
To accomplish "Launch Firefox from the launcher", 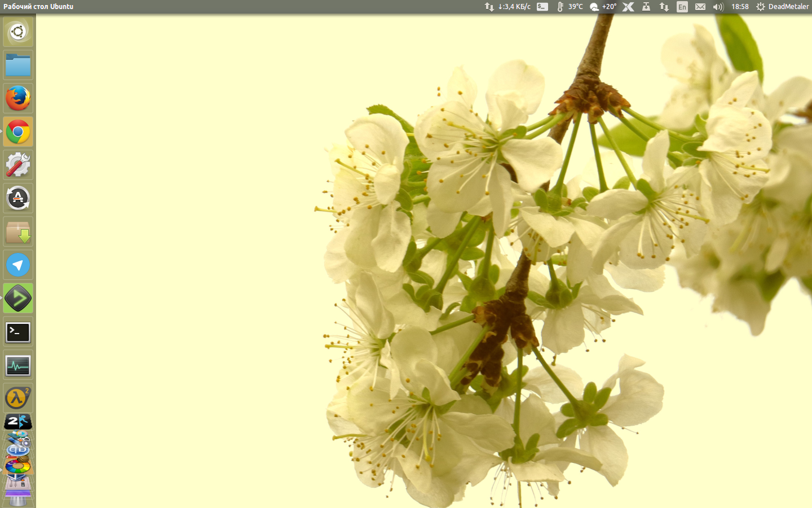I will [18, 98].
